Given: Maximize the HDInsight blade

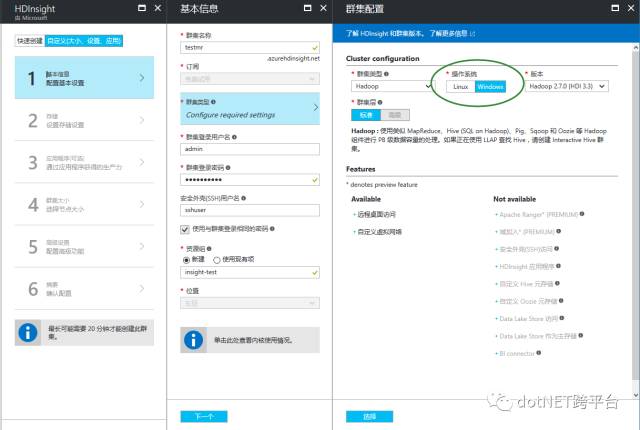Looking at the screenshot, I should point(142,8).
